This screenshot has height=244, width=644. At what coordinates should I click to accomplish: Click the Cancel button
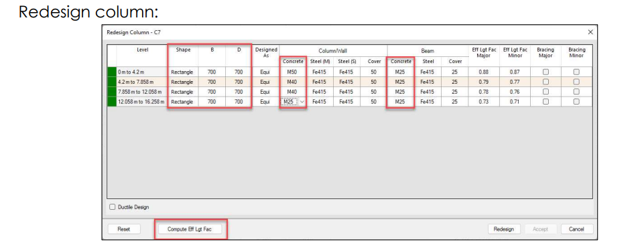(x=576, y=229)
